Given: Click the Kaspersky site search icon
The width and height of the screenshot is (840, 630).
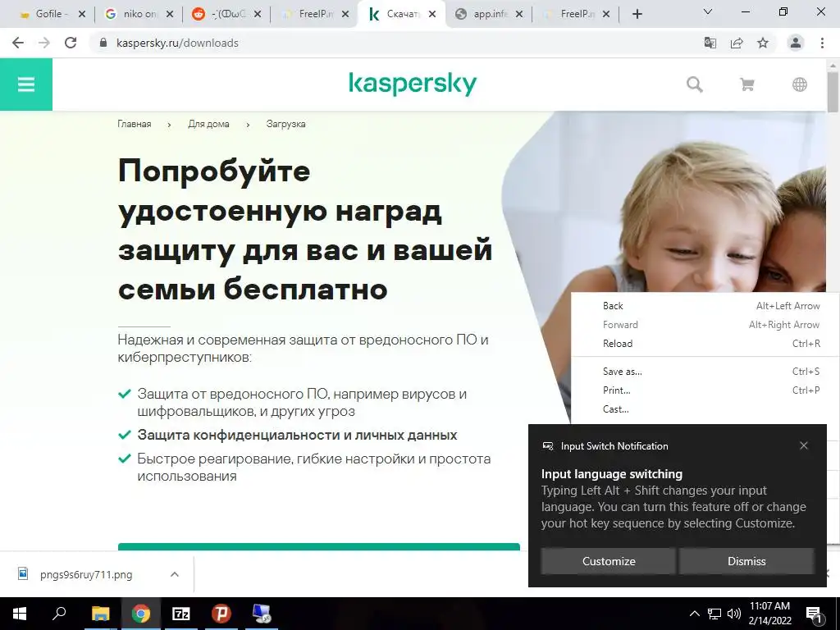Looking at the screenshot, I should pyautogui.click(x=694, y=84).
